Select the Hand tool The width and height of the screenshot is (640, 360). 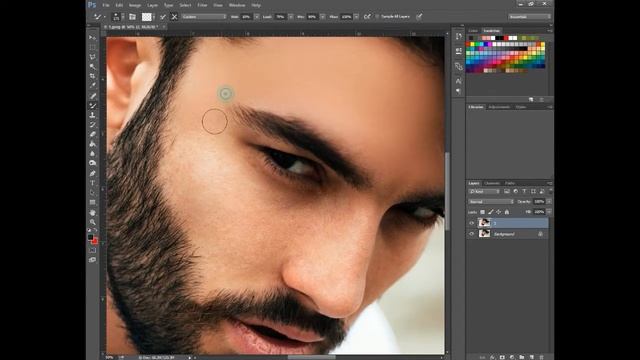[x=93, y=213]
